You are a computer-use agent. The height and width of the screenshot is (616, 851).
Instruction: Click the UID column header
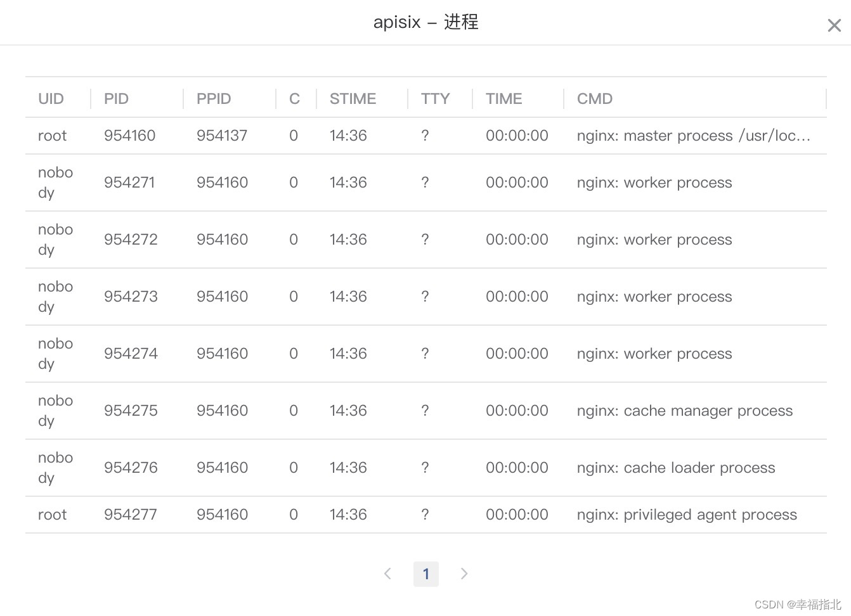pos(51,99)
